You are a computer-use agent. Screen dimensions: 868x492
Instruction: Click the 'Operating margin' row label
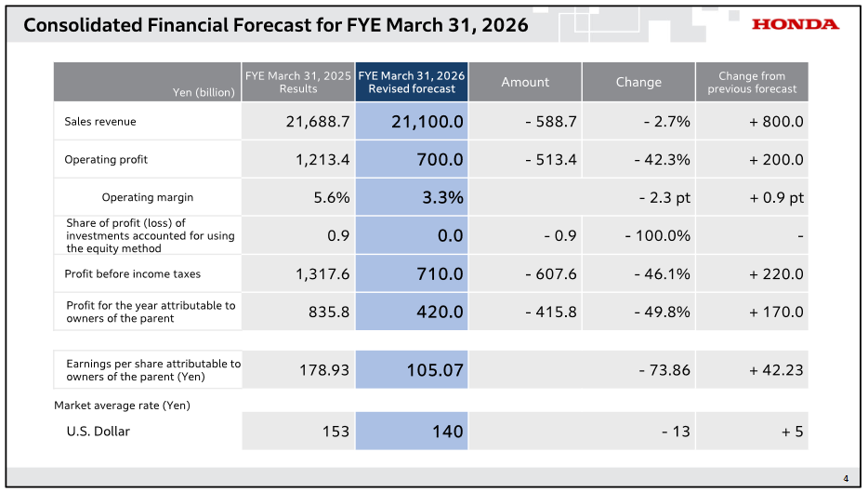coord(147,197)
